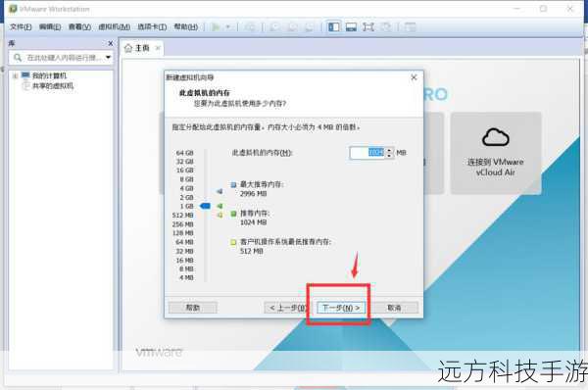Viewport: 588px width, 390px height.
Task: Click the 下一步(N) next button
Action: 341,308
